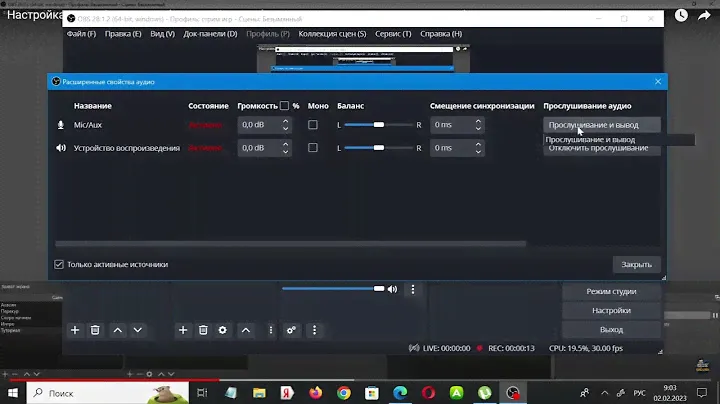
Task: Add a new scene with plus icon
Action: coord(74,329)
